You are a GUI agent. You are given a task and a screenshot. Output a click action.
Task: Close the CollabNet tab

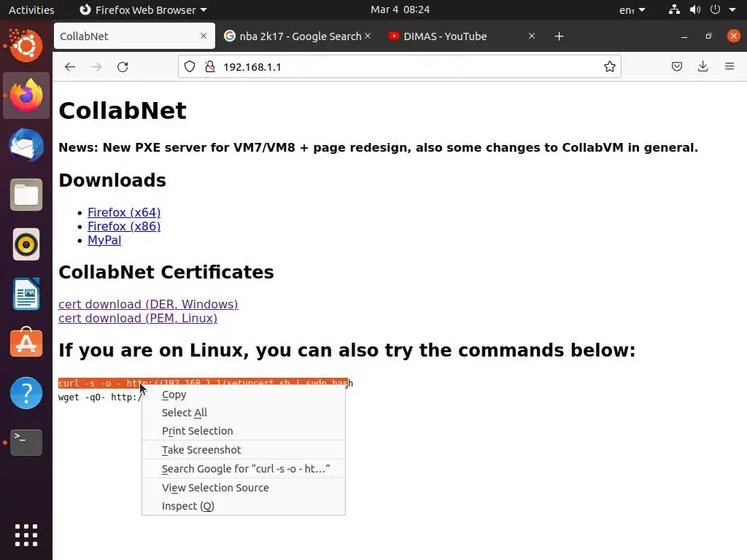point(204,36)
